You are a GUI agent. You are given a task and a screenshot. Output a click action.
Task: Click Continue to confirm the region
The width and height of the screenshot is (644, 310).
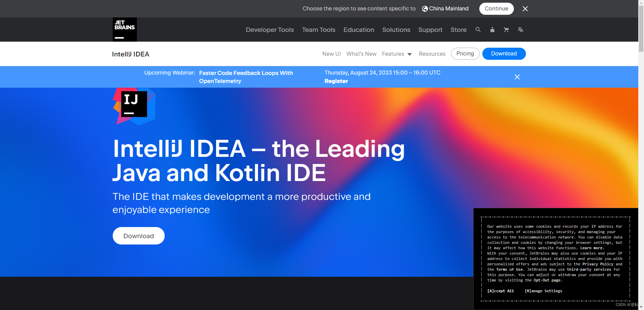[496, 8]
